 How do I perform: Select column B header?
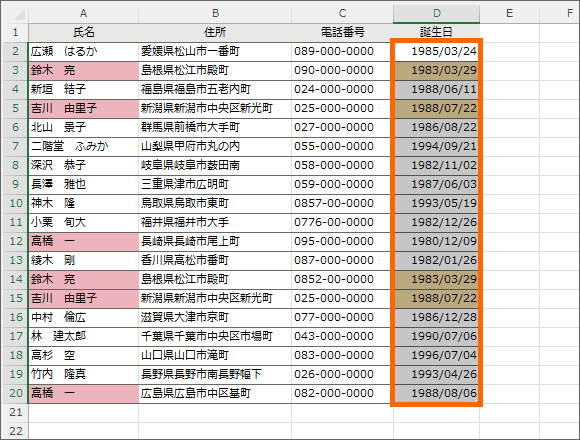pyautogui.click(x=215, y=14)
